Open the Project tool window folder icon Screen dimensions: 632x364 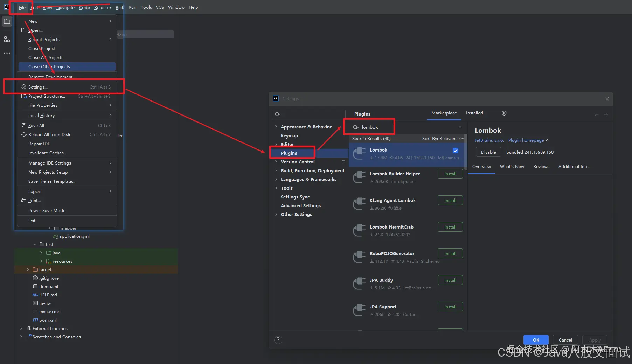7,21
